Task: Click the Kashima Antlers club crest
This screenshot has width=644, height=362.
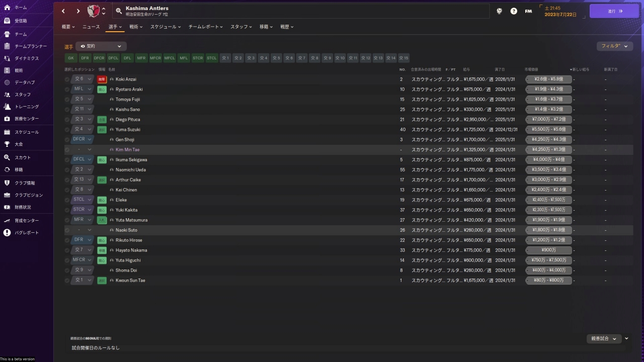Action: tap(94, 11)
